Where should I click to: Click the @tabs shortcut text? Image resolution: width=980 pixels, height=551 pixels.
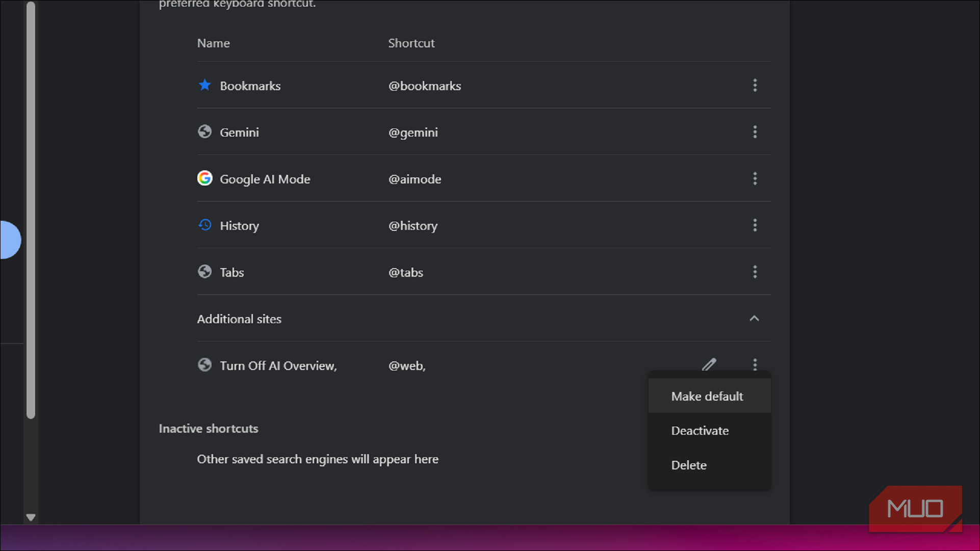(x=406, y=273)
